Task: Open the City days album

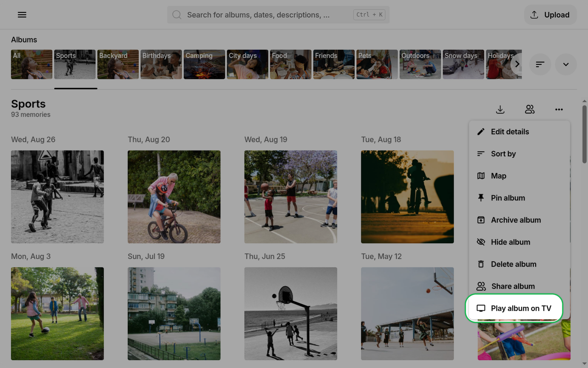Action: click(248, 64)
